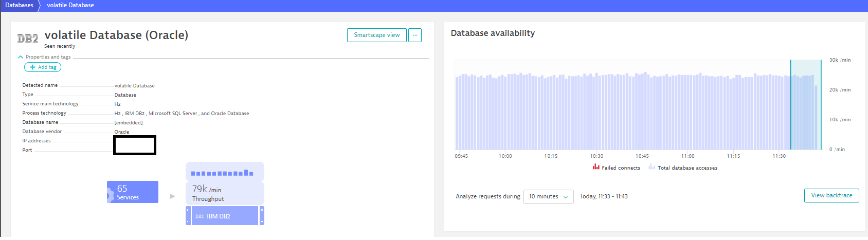Click the small DB2 icon on IBM DB2 tile

click(x=200, y=216)
